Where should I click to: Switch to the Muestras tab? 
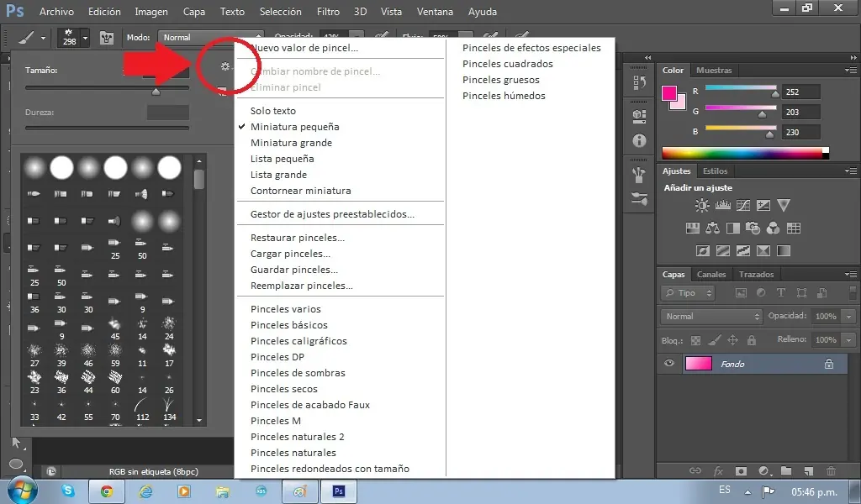pyautogui.click(x=714, y=71)
